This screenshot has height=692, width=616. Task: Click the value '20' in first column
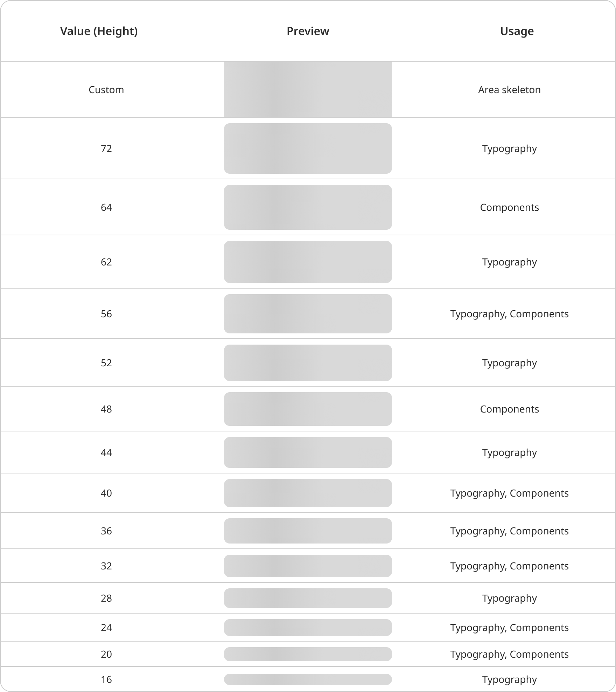106,654
